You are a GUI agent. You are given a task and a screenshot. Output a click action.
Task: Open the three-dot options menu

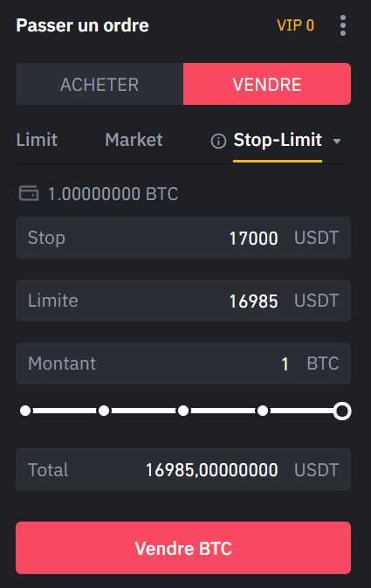pyautogui.click(x=343, y=25)
